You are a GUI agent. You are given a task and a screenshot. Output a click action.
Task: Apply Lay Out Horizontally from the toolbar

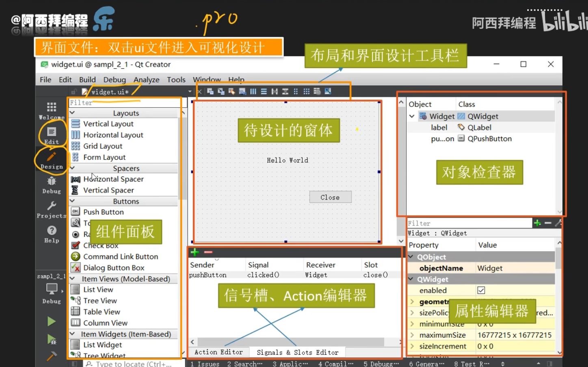point(253,91)
